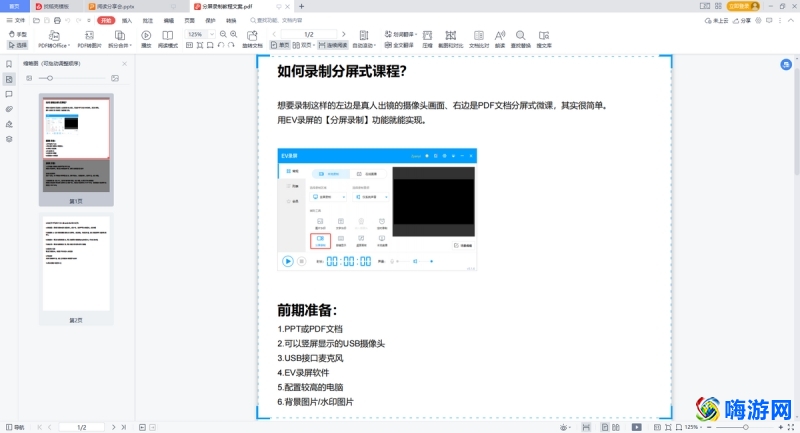Click the blue floating assistant button
Image resolution: width=800 pixels, height=433 pixels.
coord(786,64)
